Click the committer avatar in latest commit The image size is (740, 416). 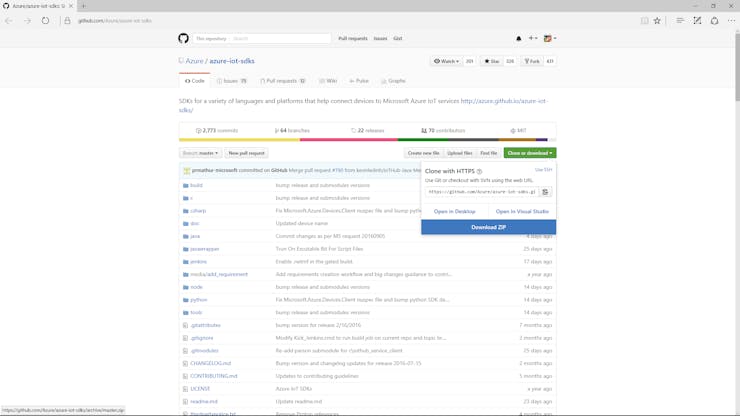(x=186, y=170)
